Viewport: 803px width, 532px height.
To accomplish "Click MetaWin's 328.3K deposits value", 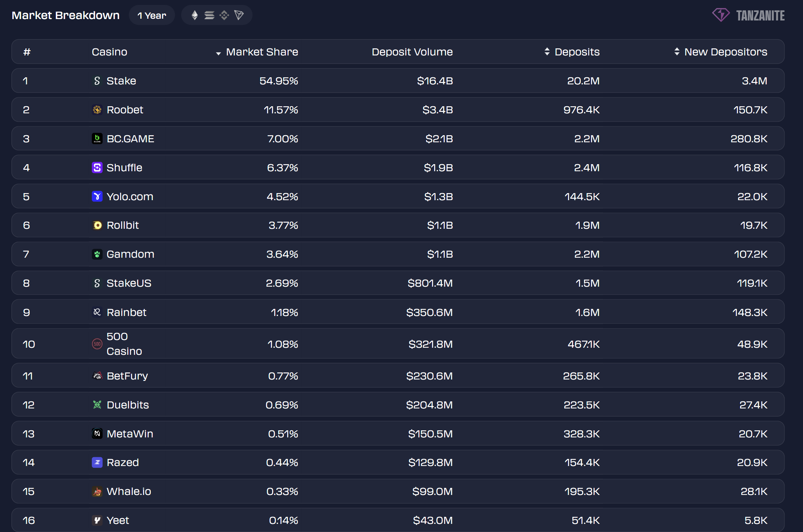I will [x=581, y=434].
